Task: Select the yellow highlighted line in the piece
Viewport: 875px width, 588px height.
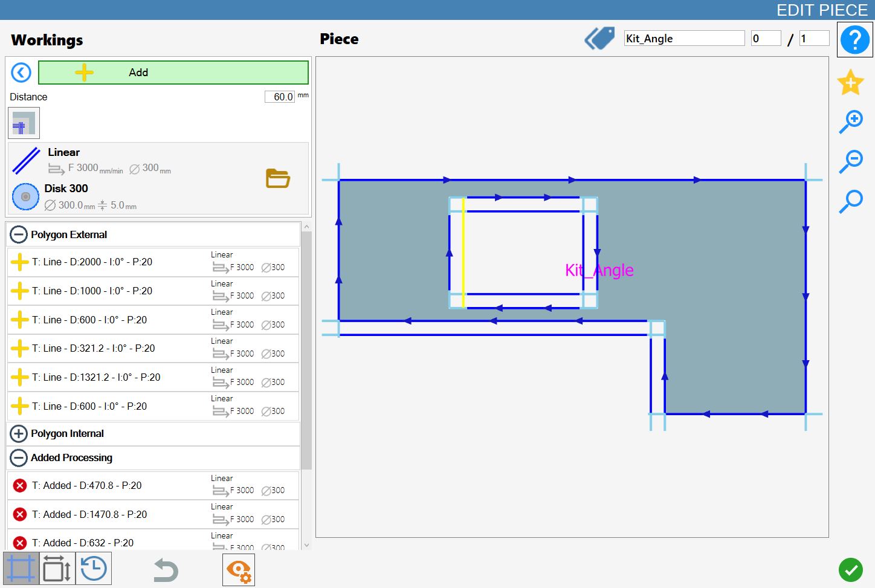Action: (x=463, y=253)
